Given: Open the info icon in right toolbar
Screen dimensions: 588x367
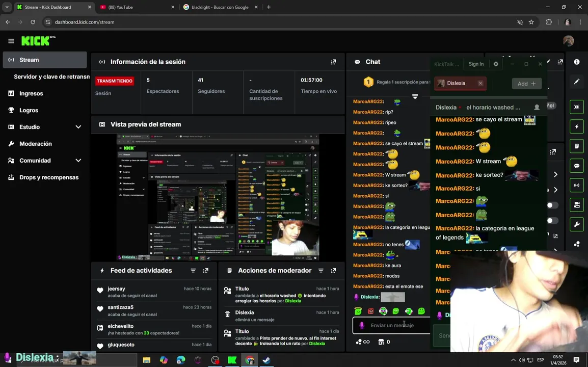Looking at the screenshot, I should coord(576,62).
